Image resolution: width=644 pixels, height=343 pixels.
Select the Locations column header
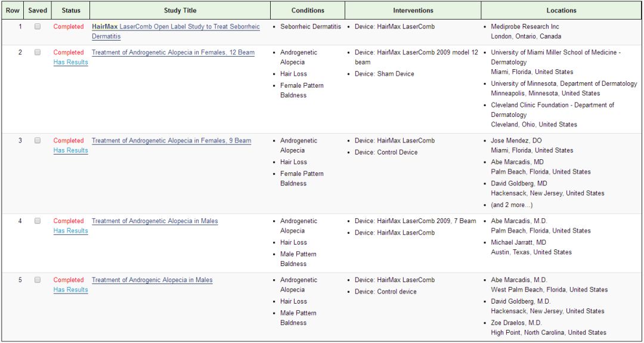point(561,10)
